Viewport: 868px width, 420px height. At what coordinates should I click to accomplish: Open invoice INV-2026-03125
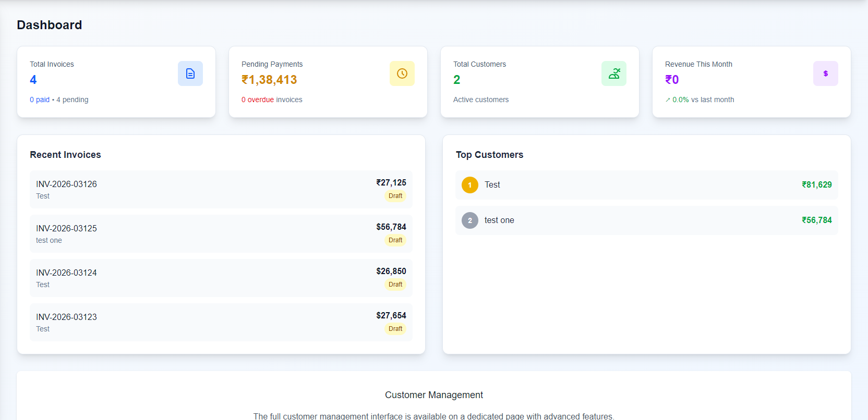point(221,233)
